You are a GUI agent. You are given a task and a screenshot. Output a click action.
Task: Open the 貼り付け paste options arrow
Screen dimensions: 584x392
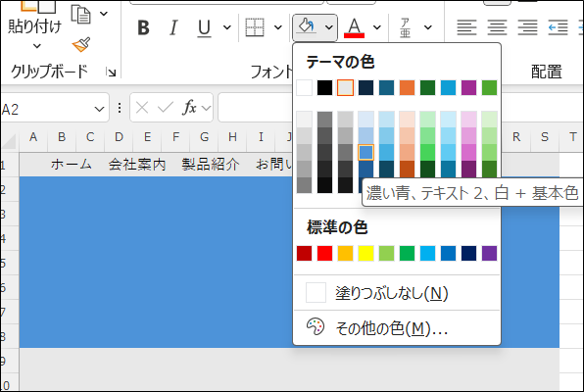36,46
